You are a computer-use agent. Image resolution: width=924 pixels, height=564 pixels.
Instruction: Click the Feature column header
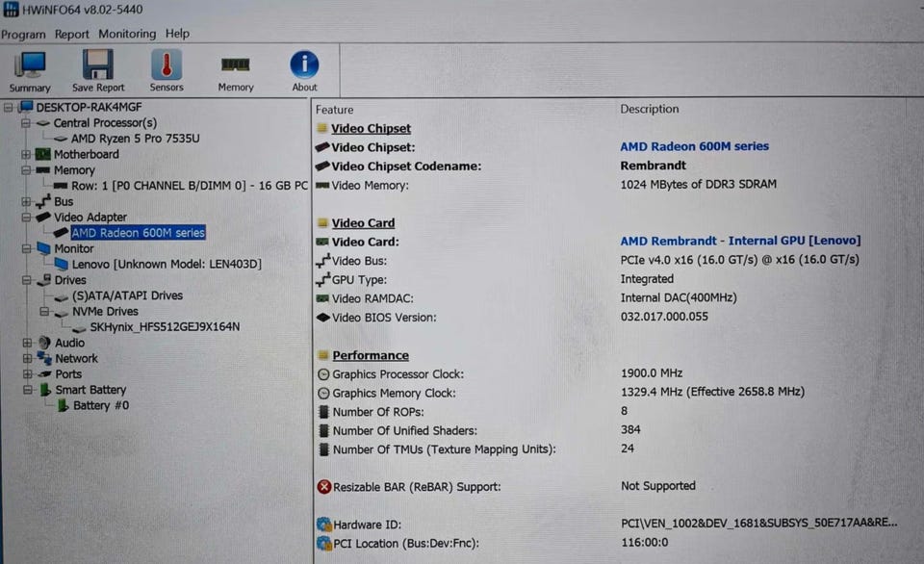pos(334,110)
